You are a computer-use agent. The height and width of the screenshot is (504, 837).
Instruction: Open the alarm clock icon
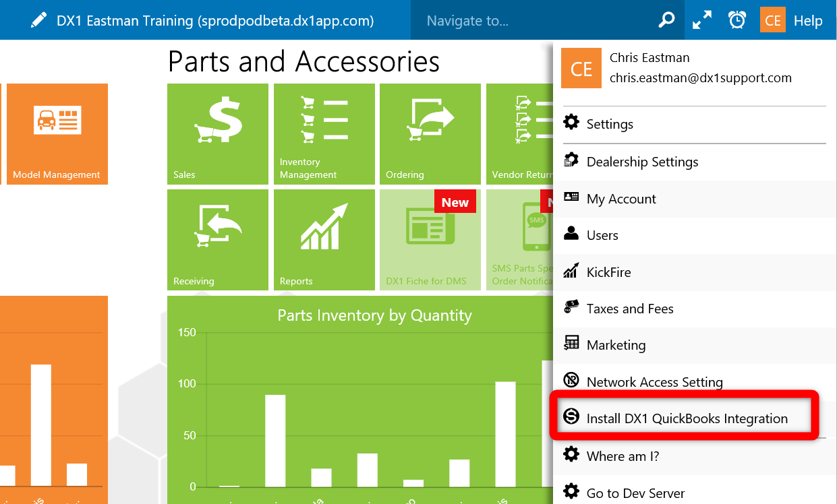pos(737,20)
